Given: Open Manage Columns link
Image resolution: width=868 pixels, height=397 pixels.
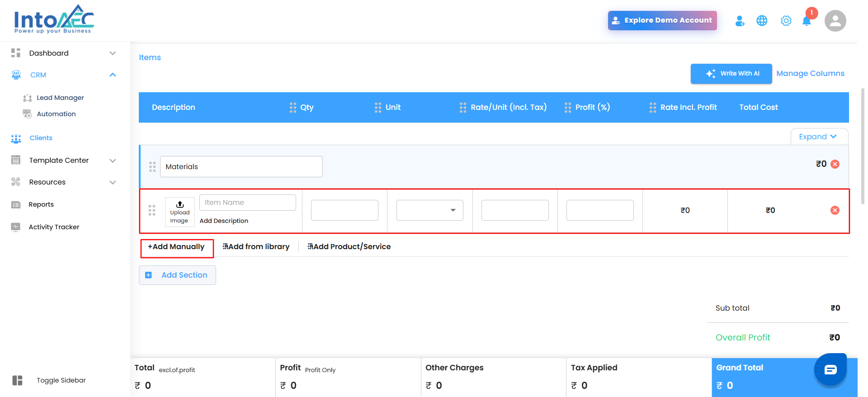Looking at the screenshot, I should click(x=810, y=73).
